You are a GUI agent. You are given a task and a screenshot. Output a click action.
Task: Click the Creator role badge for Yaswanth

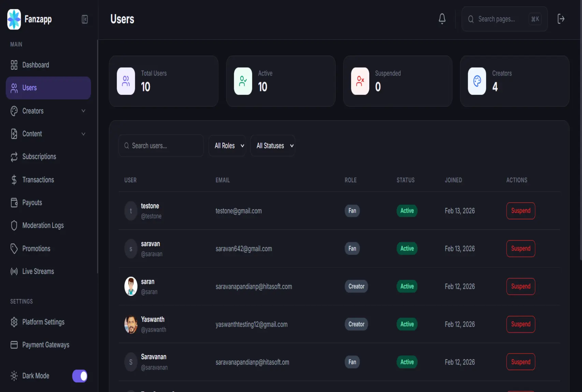356,324
